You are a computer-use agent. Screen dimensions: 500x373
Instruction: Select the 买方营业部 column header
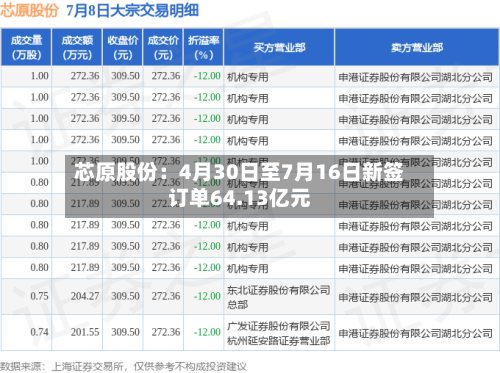pyautogui.click(x=279, y=47)
